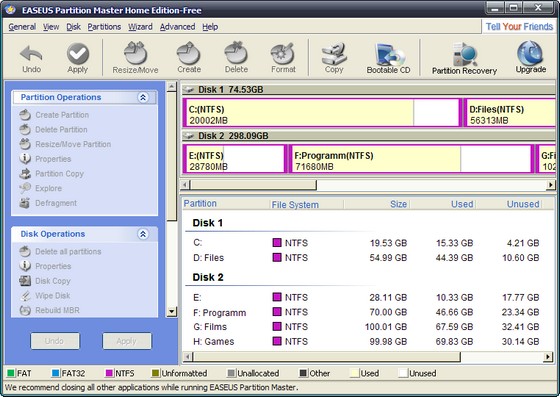The width and height of the screenshot is (560, 397).
Task: Select the C:(NTFS) partition block in disk map
Action: tap(322, 113)
